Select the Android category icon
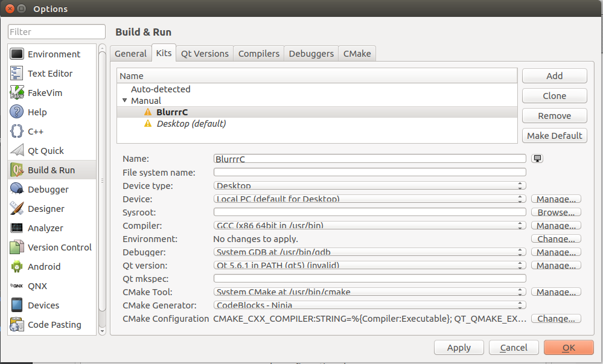The image size is (603, 364). pyautogui.click(x=17, y=267)
